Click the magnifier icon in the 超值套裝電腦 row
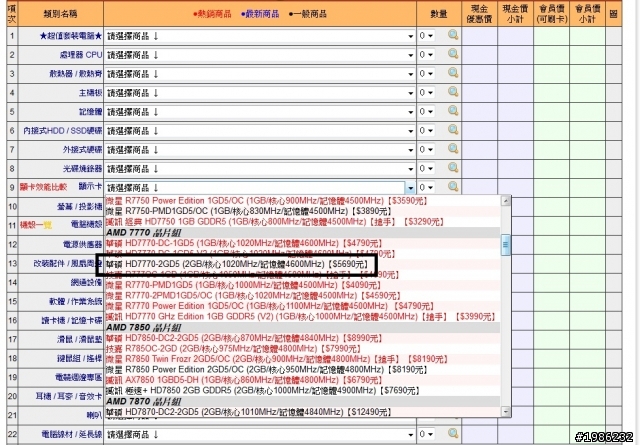The image size is (640, 445). (x=453, y=35)
